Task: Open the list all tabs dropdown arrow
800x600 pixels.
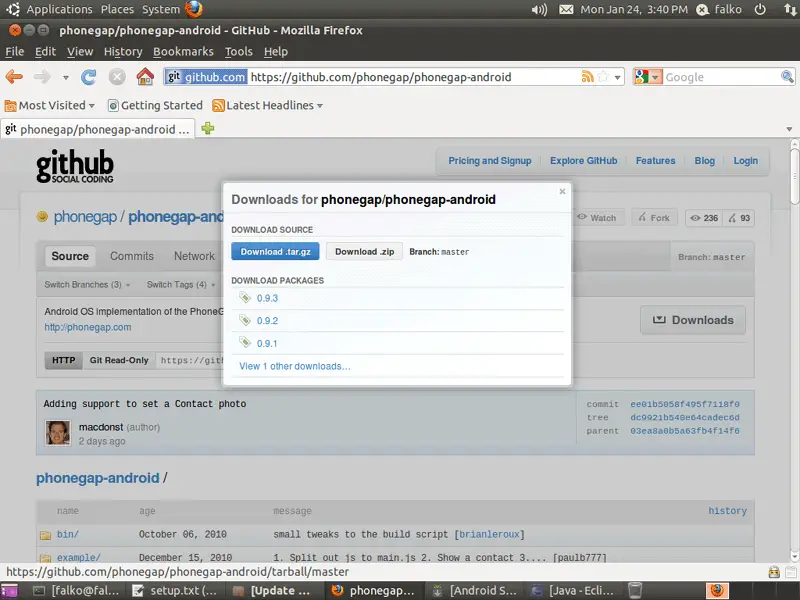Action: pos(789,129)
